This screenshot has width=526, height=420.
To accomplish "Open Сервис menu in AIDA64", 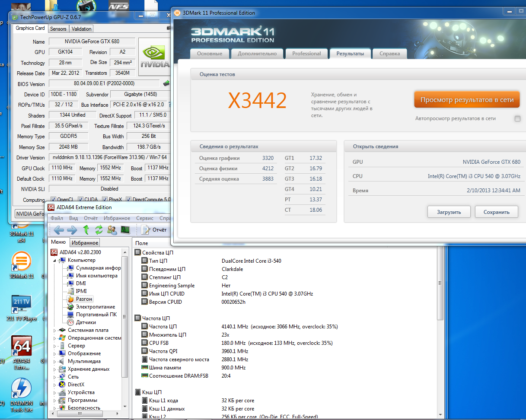I will point(145,218).
